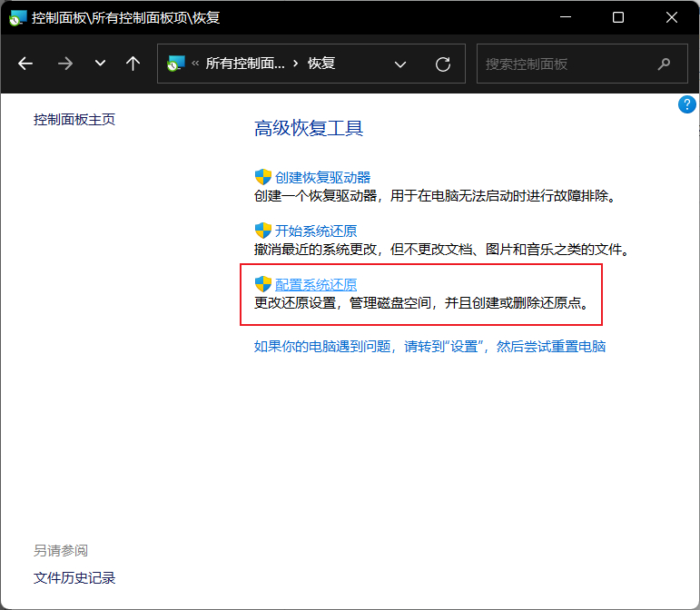Screen dimensions: 700x610
Task: Go up one level with the up arrow
Action: pyautogui.click(x=133, y=64)
